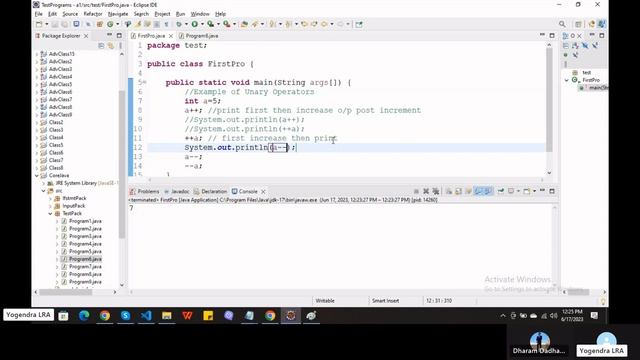Toggle Show Console When Standard Out Changes
Image resolution: width=640 pixels, height=360 pixels.
pos(478,191)
